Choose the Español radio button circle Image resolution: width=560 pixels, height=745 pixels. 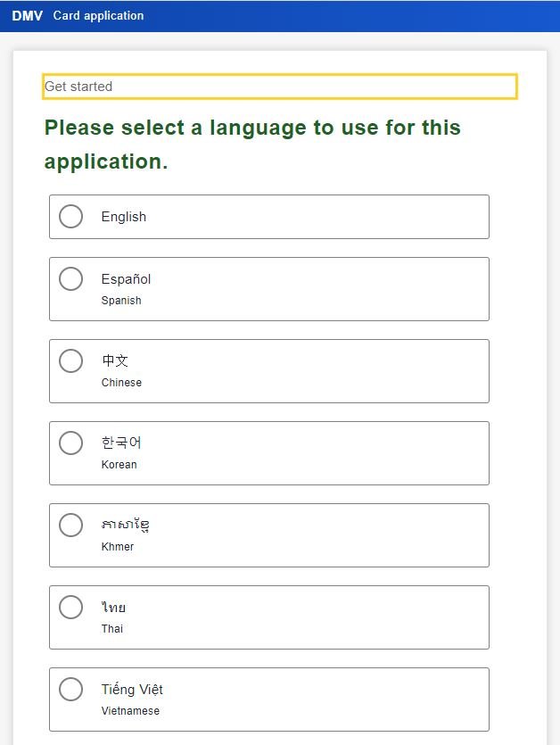pyautogui.click(x=71, y=279)
